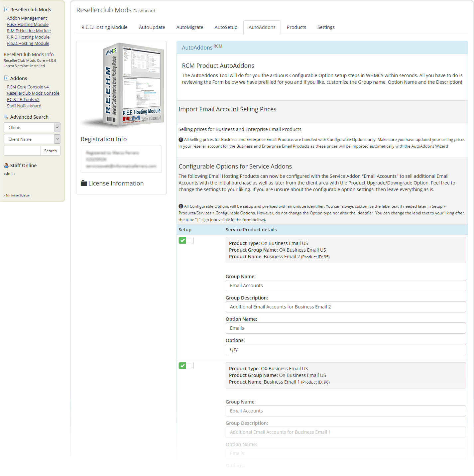474x476 pixels.
Task: Click Group Name field for Business Email 1
Action: pyautogui.click(x=346, y=411)
